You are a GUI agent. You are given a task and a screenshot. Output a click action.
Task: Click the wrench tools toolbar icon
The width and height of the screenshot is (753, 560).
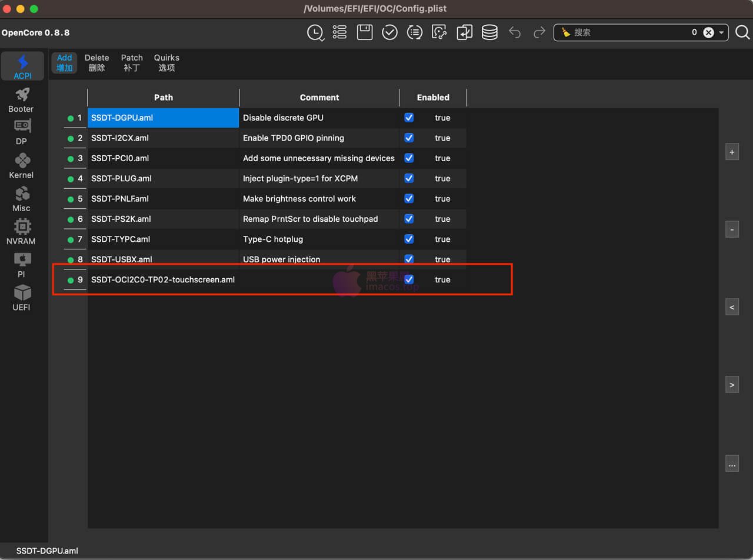(439, 32)
